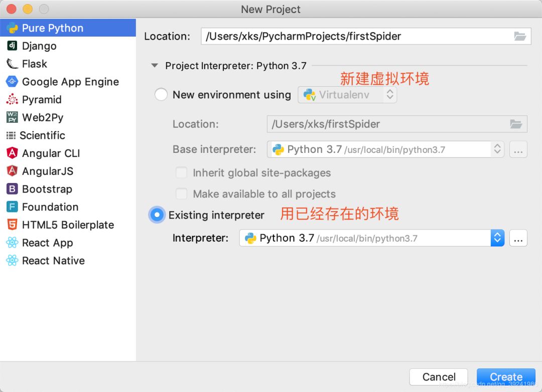The width and height of the screenshot is (542, 392).
Task: Select Pure Python project type
Action: (x=68, y=28)
